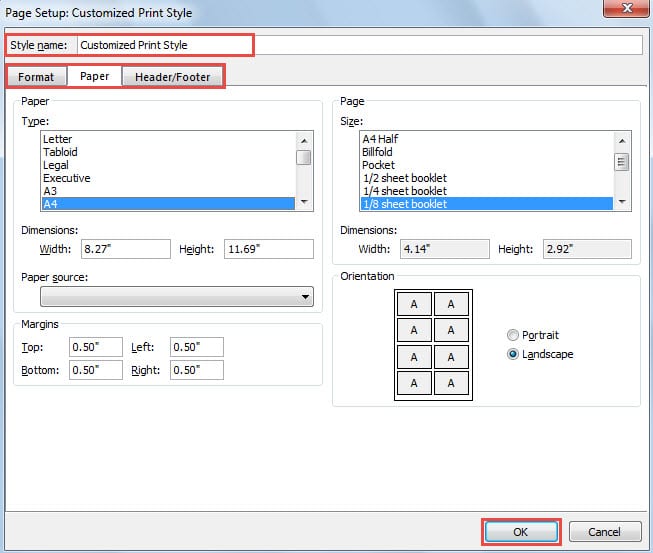653x553 pixels.
Task: Pick Tabloid paper type
Action: pyautogui.click(x=60, y=152)
